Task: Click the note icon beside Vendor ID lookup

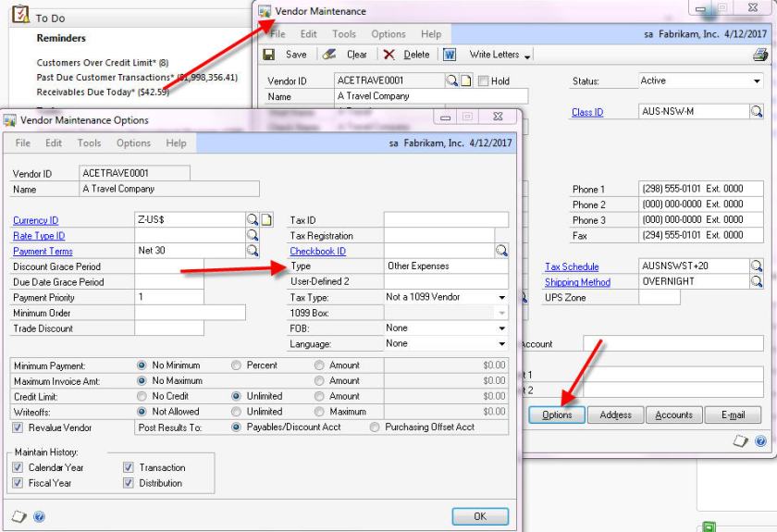Action: click(x=466, y=80)
